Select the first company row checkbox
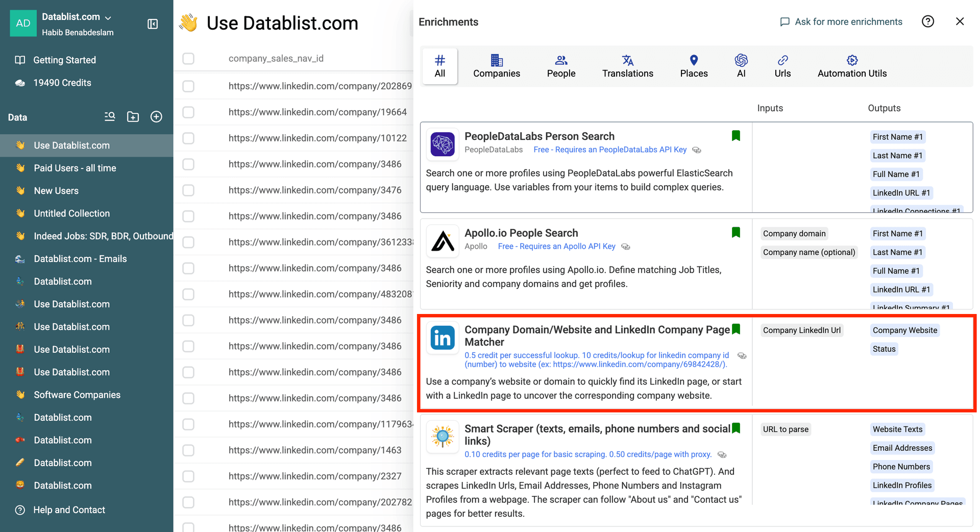The height and width of the screenshot is (532, 980). pyautogui.click(x=188, y=85)
